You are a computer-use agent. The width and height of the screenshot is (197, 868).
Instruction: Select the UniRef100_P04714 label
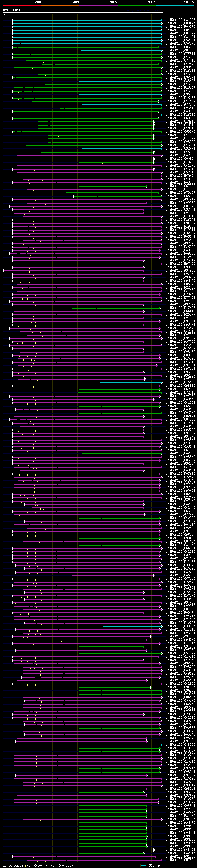[180, 525]
